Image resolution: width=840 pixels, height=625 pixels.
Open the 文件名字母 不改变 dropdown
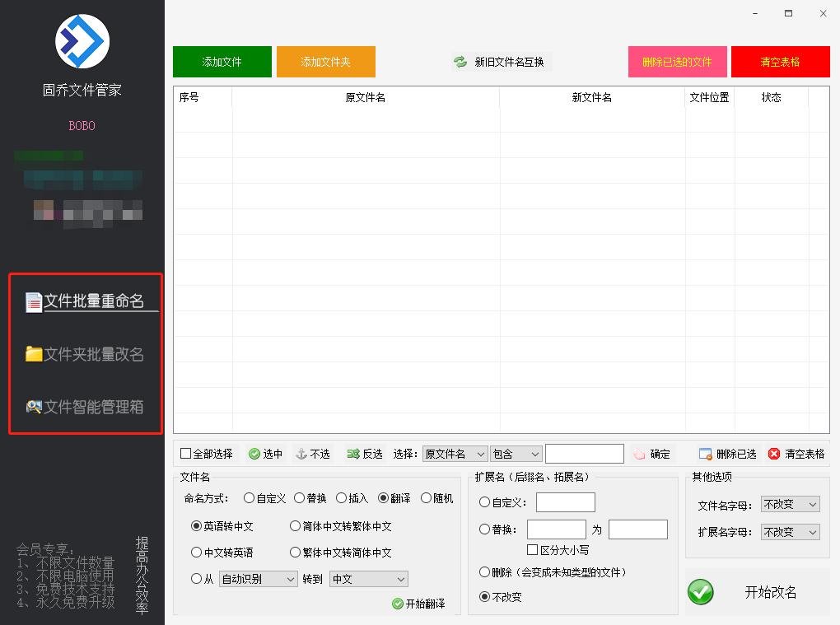click(x=789, y=504)
